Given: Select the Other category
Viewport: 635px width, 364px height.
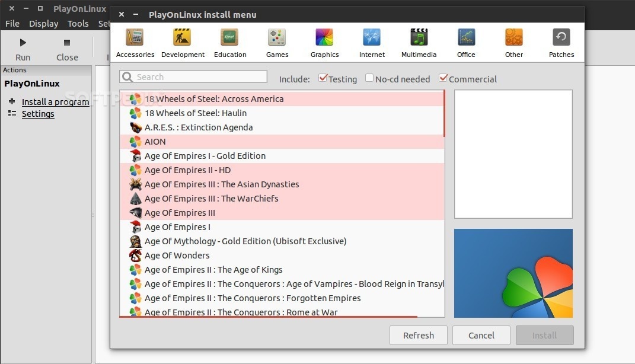Looking at the screenshot, I should pyautogui.click(x=513, y=43).
